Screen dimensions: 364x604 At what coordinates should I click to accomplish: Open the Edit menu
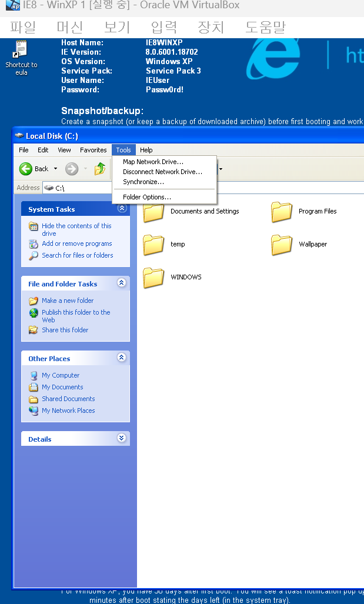tap(43, 150)
